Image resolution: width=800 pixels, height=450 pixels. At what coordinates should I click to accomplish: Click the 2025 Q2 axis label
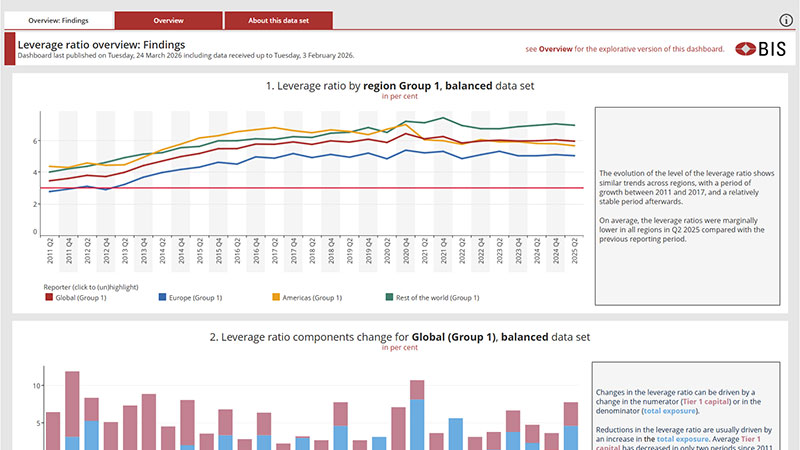click(574, 251)
